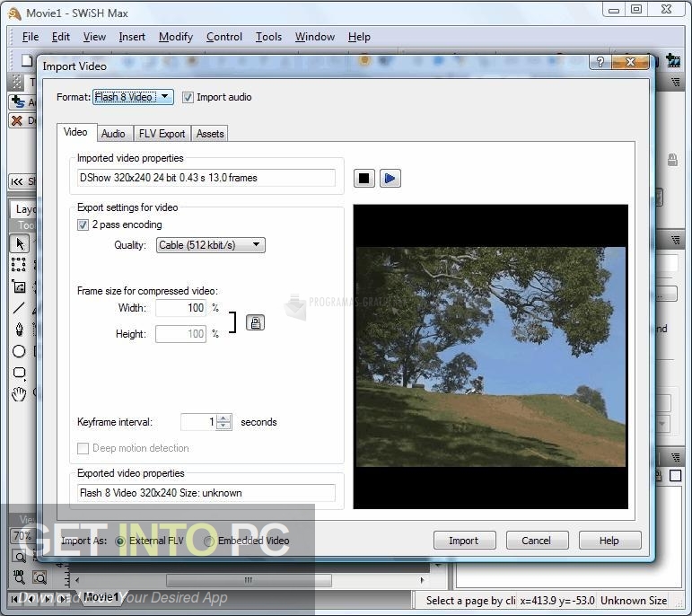Switch to the FLV Export tab
Screen dimensions: 692x616
coord(162,134)
